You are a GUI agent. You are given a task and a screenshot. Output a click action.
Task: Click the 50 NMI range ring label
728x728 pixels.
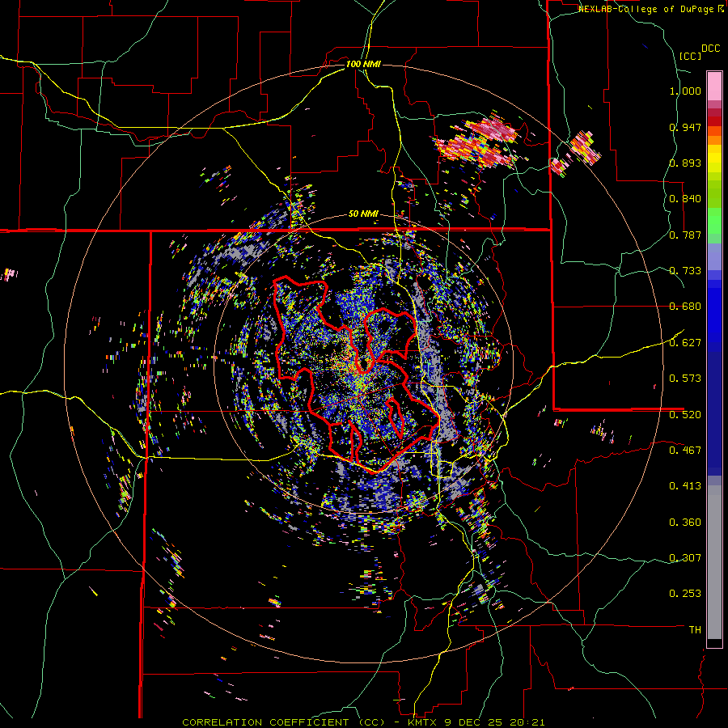click(x=363, y=214)
